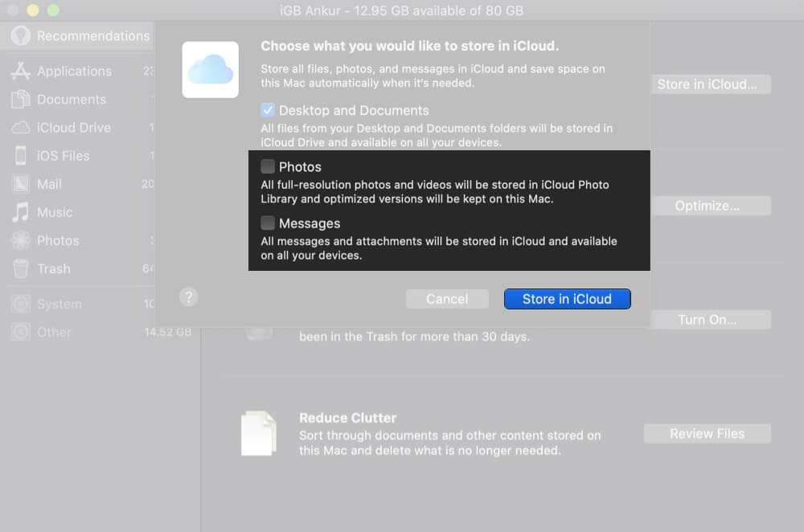Uncheck Desktop and Documents checkbox
Image resolution: width=804 pixels, height=532 pixels.
pos(268,110)
